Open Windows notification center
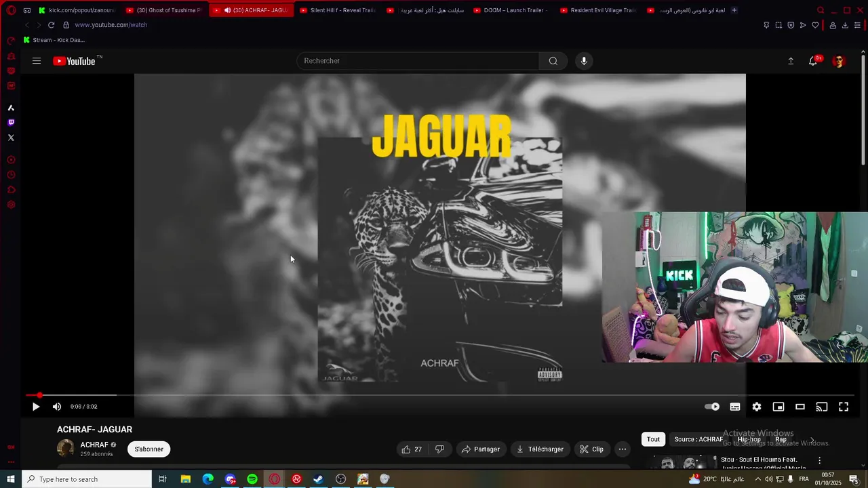The width and height of the screenshot is (868, 488). [x=854, y=479]
